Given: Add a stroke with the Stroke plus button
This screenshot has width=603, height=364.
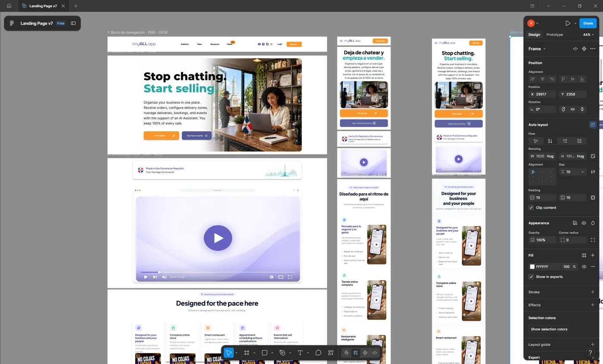Looking at the screenshot, I should 593,292.
